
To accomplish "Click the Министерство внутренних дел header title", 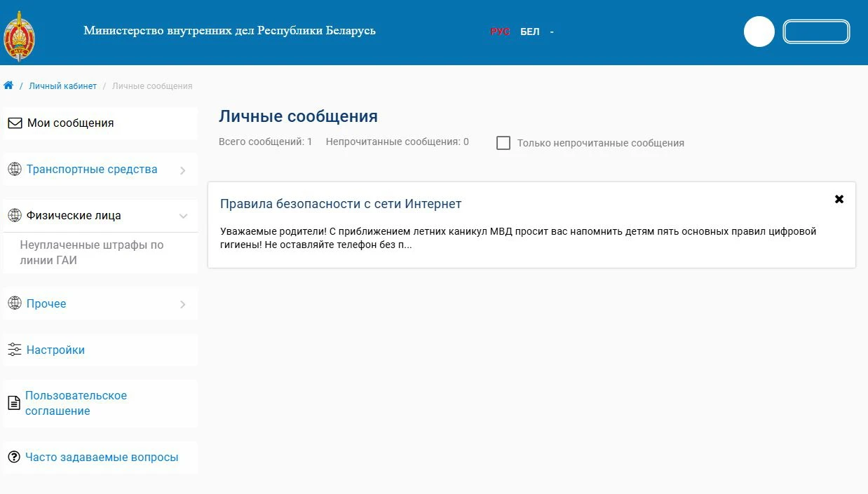I will click(229, 31).
